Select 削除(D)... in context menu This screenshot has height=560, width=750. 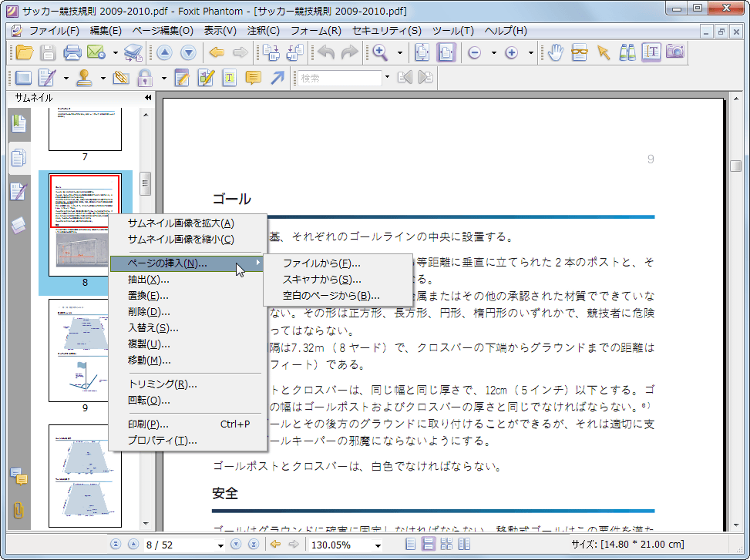(x=187, y=312)
